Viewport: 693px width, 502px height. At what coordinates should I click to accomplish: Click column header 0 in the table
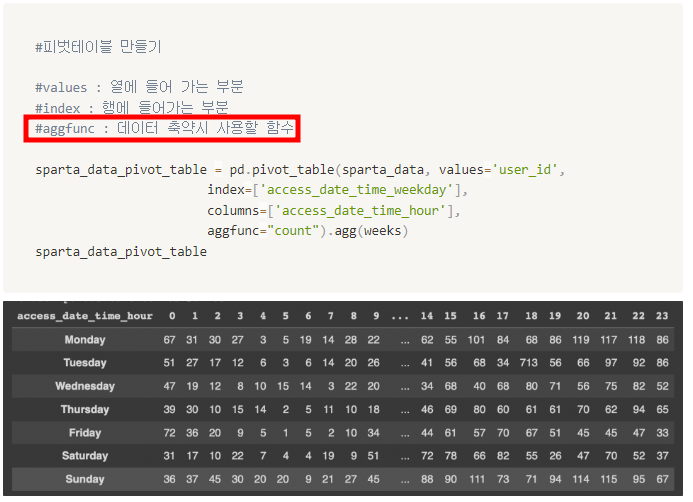click(x=172, y=316)
